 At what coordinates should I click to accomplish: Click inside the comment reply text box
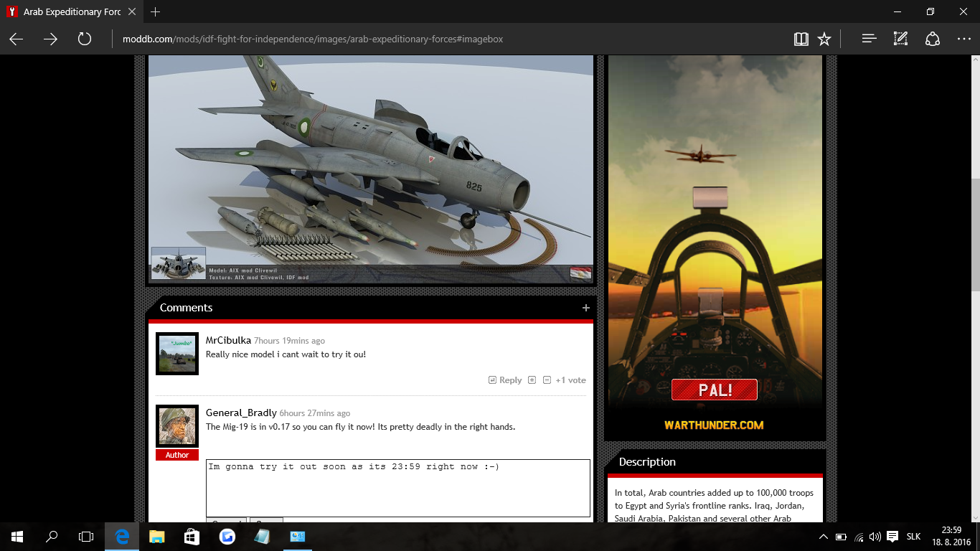click(x=398, y=488)
